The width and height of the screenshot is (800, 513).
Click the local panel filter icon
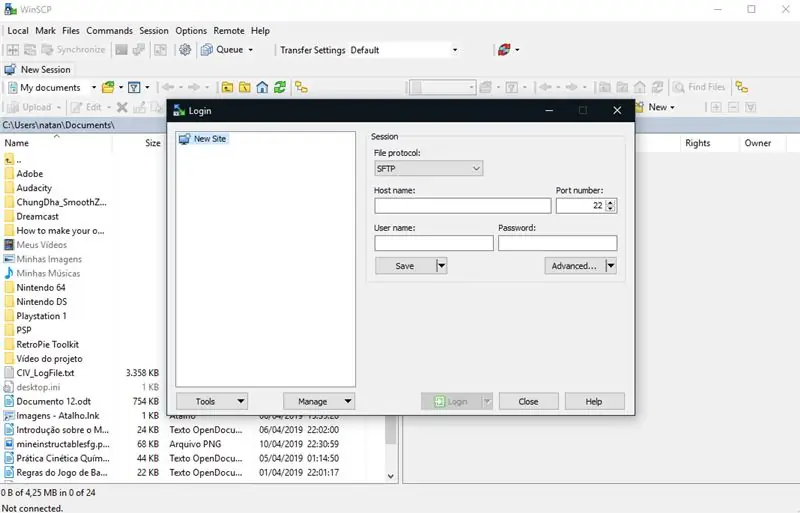click(x=134, y=87)
